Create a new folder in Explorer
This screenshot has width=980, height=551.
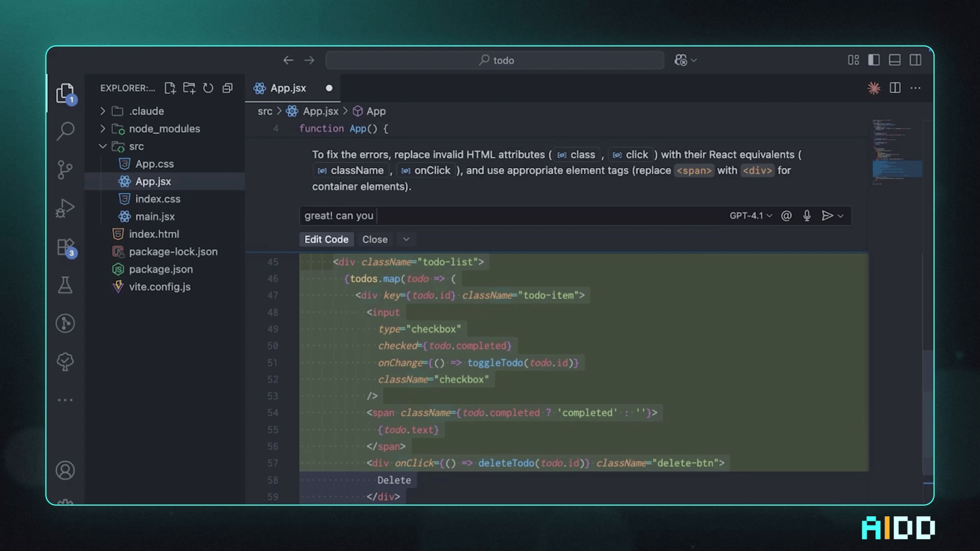[189, 88]
